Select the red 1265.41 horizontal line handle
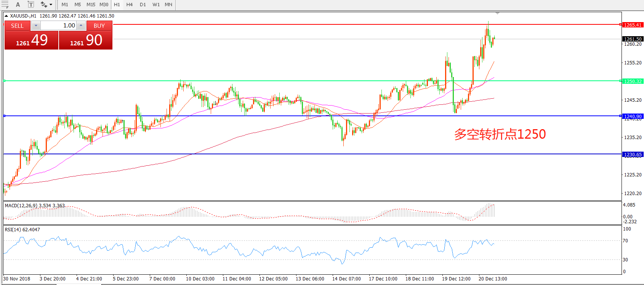The width and height of the screenshot is (644, 285). click(x=620, y=24)
